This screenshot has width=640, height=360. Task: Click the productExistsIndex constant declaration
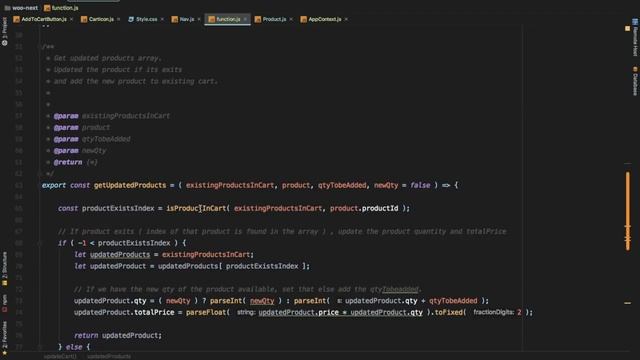(118, 208)
